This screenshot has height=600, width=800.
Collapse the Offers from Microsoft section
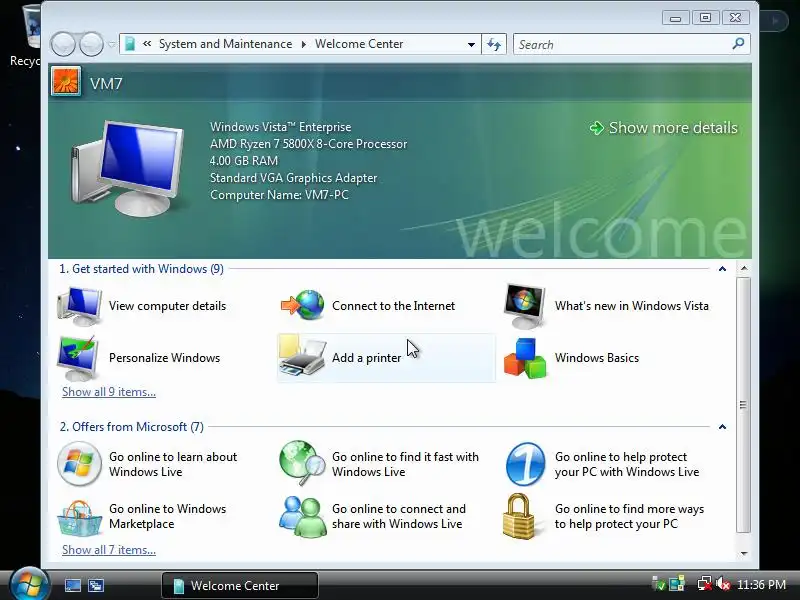coord(722,427)
